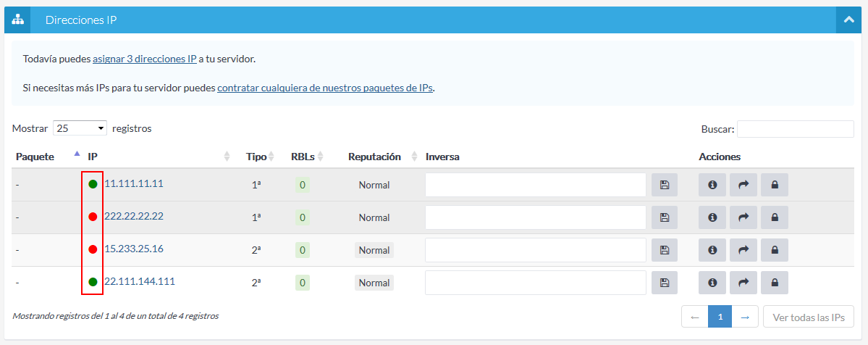Click info icon for IP 222.22.22.22

712,217
